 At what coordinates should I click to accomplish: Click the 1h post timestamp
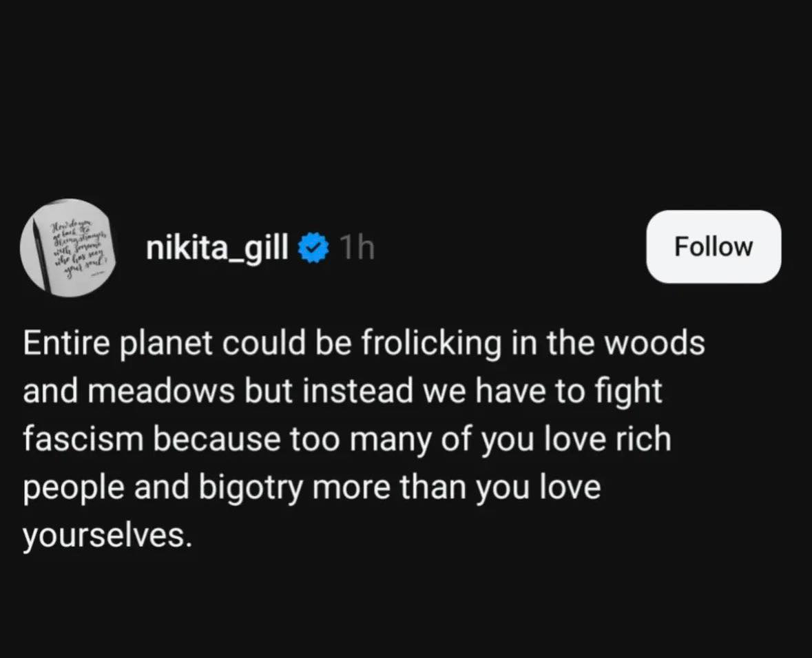(356, 248)
